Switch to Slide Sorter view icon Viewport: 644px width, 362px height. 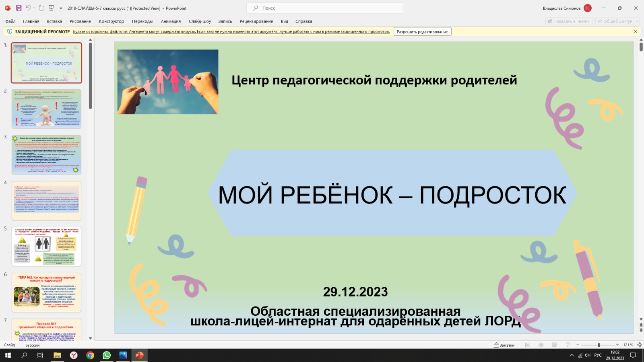pyautogui.click(x=541, y=345)
